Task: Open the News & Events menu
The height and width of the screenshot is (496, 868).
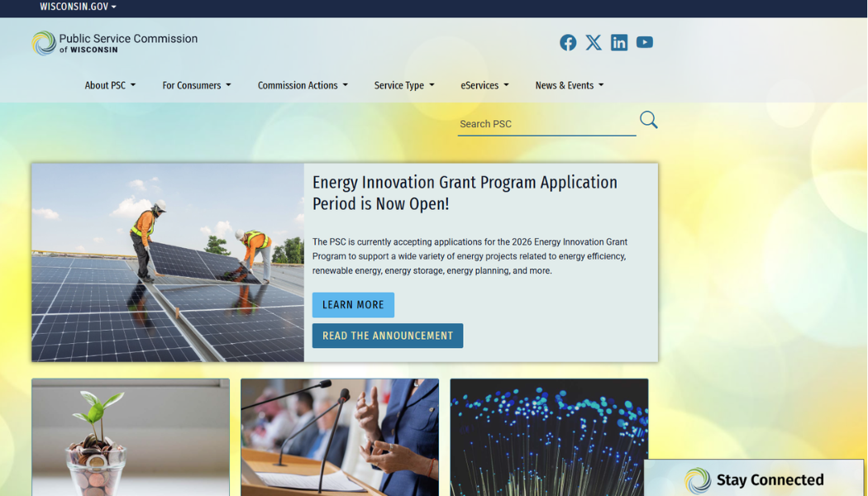Action: [x=569, y=85]
